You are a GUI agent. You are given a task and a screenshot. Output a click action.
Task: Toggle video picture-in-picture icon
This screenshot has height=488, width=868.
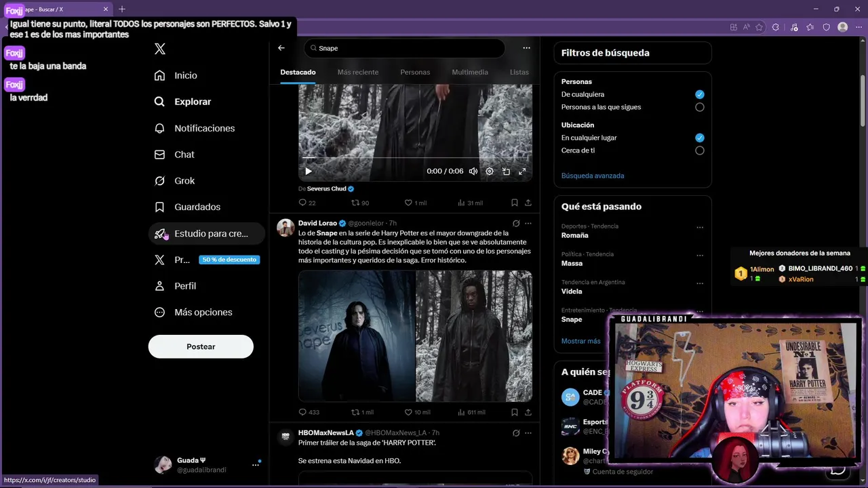tap(506, 171)
